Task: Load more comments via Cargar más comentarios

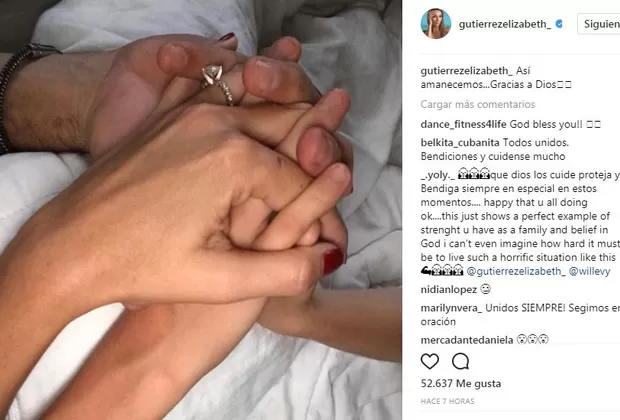Action: click(x=478, y=104)
